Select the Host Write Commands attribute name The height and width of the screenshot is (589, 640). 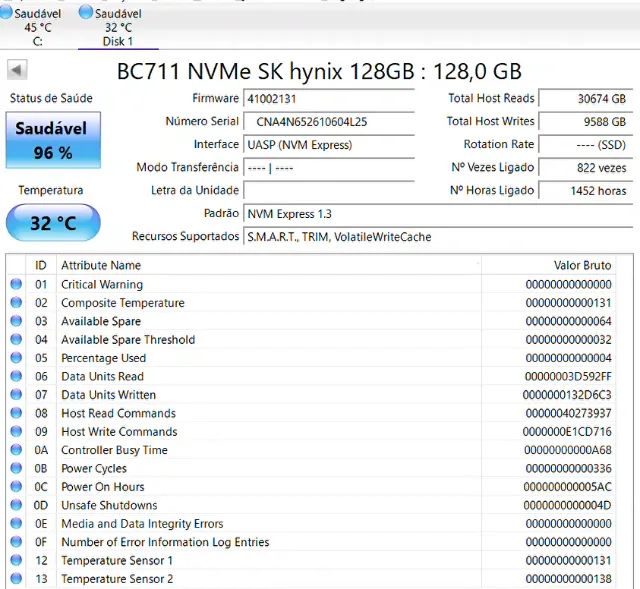pyautogui.click(x=119, y=431)
